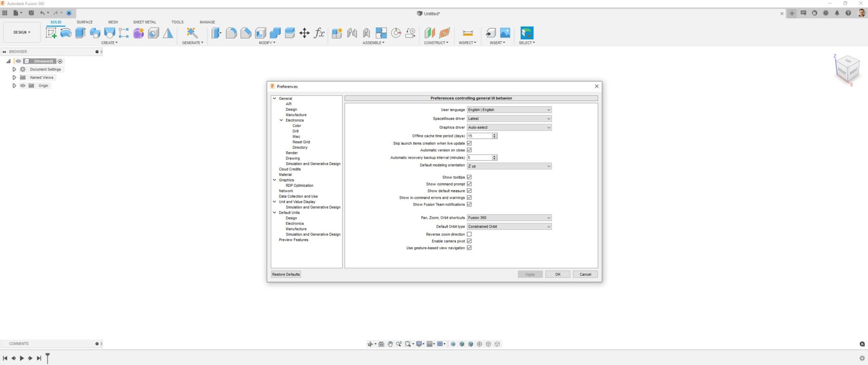Screen dimensions: 868x365
Task: Expand the Document Settings browser node
Action: (14, 70)
